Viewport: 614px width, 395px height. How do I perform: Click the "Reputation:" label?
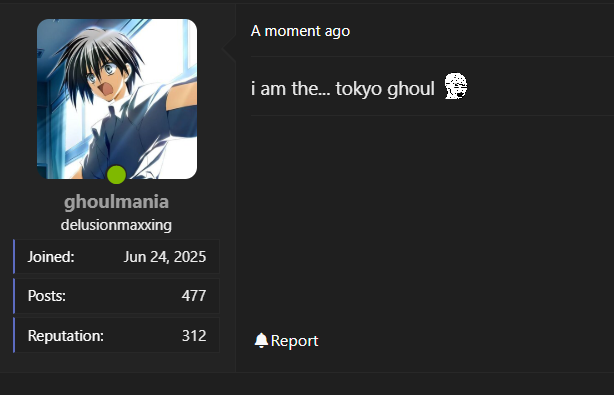point(66,336)
